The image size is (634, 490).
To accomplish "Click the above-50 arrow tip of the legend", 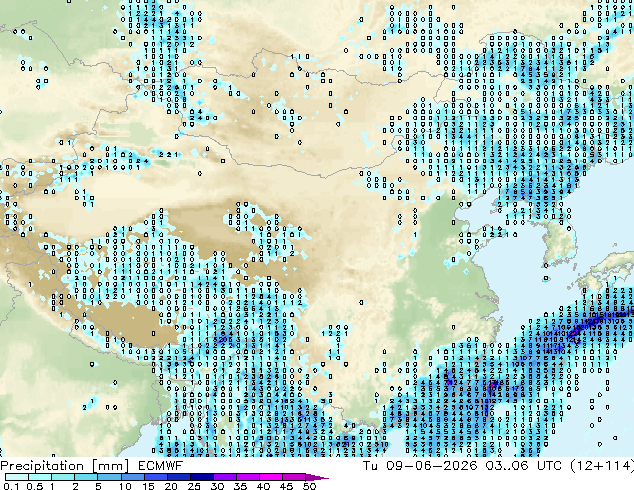I will [x=317, y=477].
